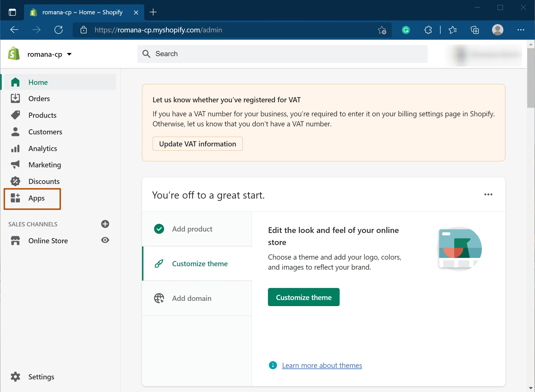This screenshot has width=535, height=392.
Task: Open Discounts section
Action: click(x=60, y=181)
